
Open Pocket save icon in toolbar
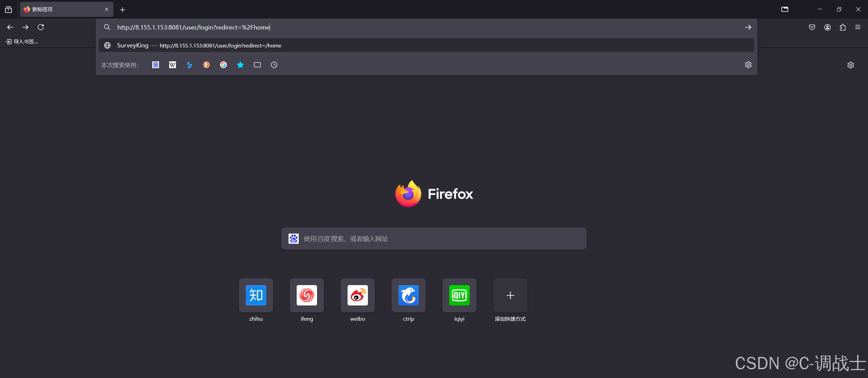pos(812,27)
